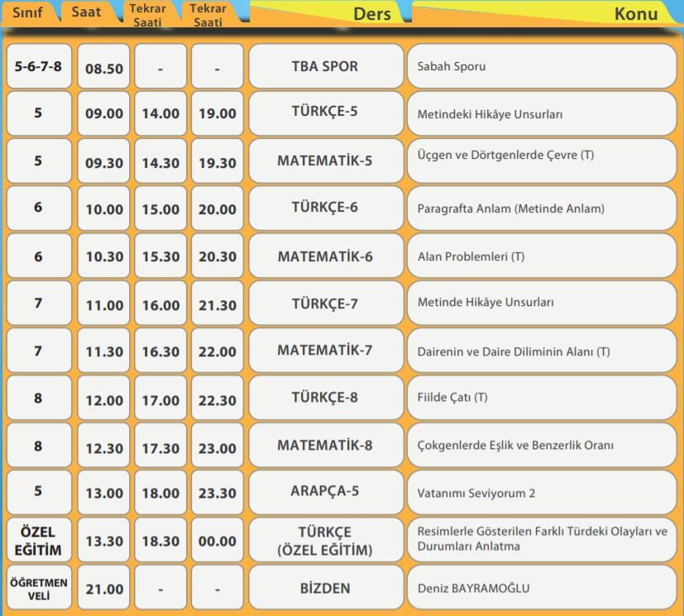Click the Deniz BAYRAMOĞLU topic

542,588
